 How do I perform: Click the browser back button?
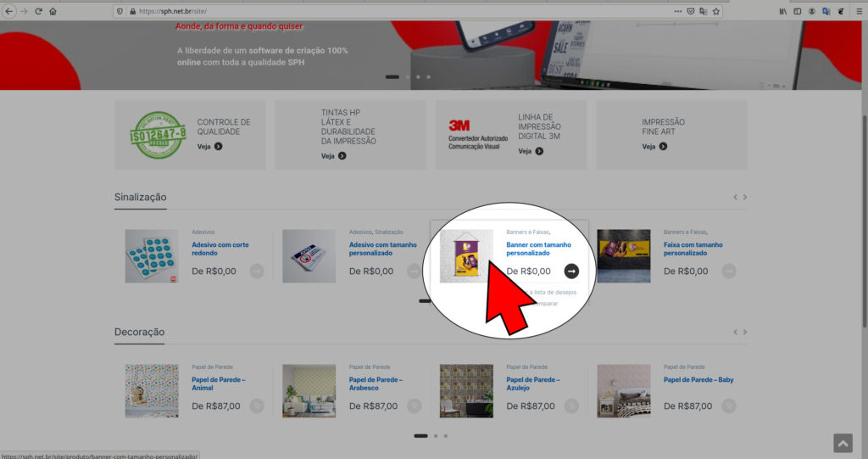click(x=9, y=11)
